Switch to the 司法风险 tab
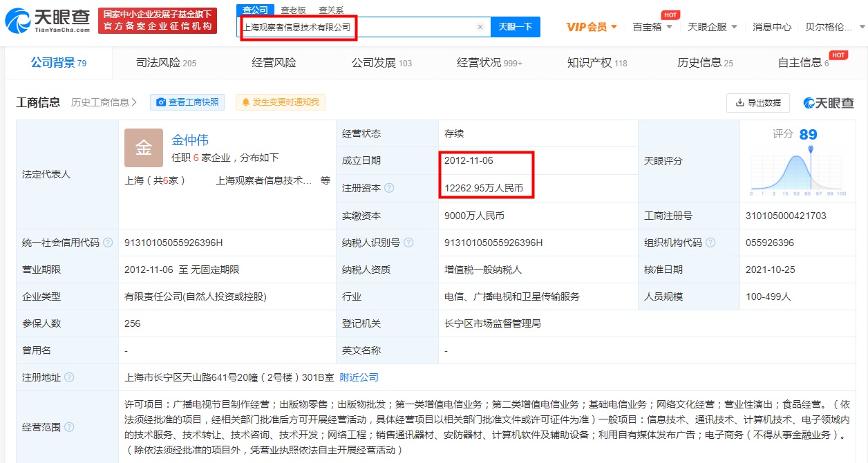The image size is (868, 463). click(166, 63)
